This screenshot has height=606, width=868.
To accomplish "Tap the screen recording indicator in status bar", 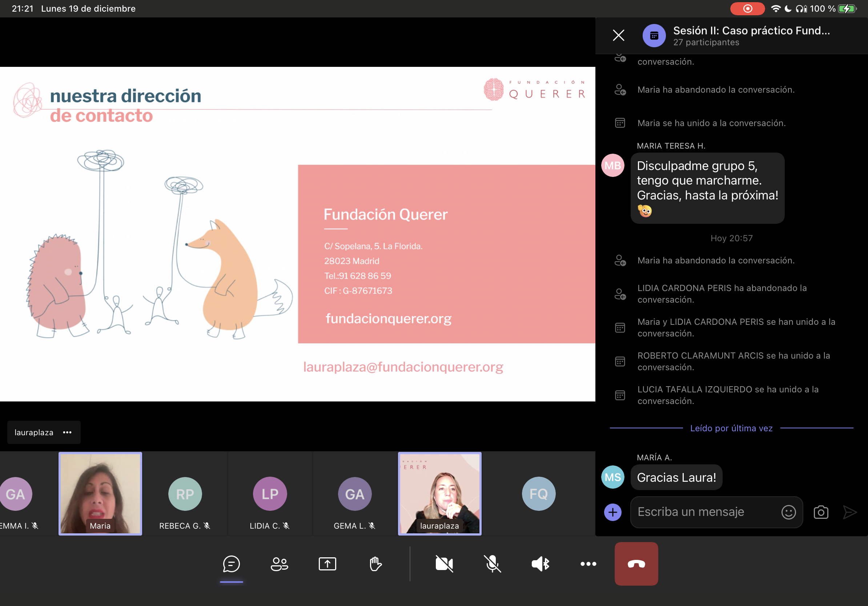I will [747, 9].
